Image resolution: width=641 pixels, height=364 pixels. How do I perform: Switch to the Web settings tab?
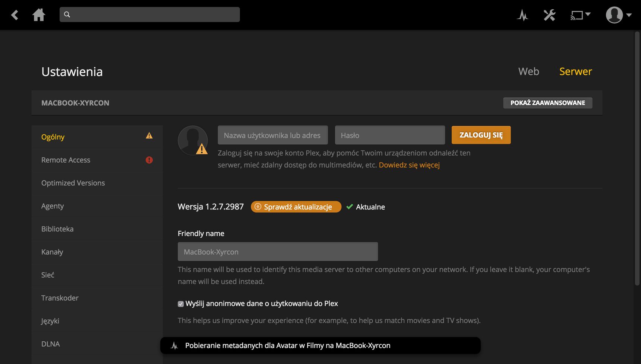(x=528, y=71)
